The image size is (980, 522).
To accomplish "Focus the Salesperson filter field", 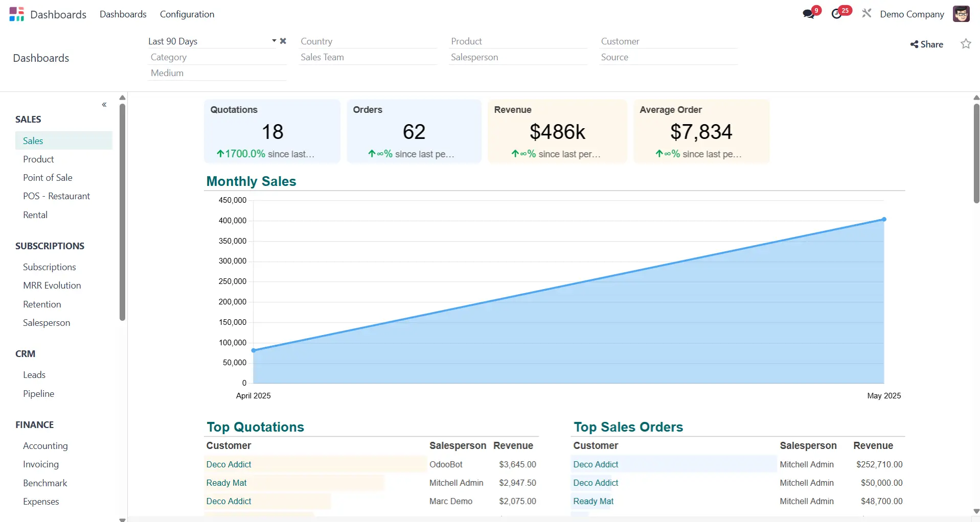I will pyautogui.click(x=517, y=57).
